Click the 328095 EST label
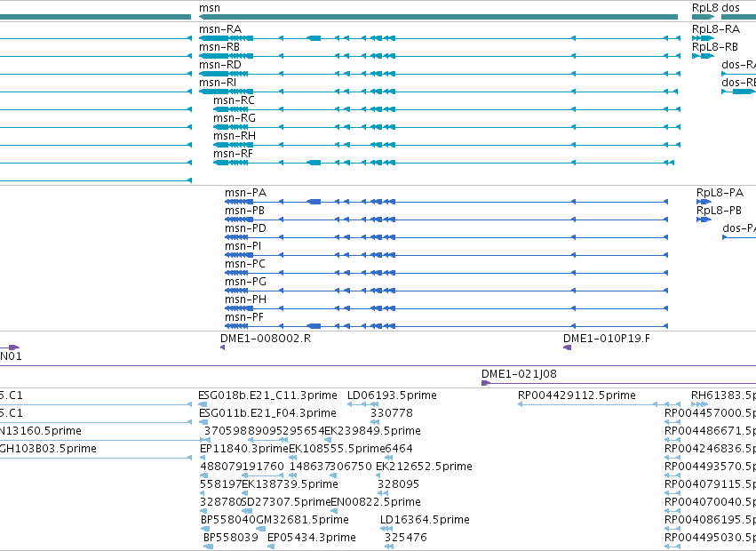 (x=398, y=485)
